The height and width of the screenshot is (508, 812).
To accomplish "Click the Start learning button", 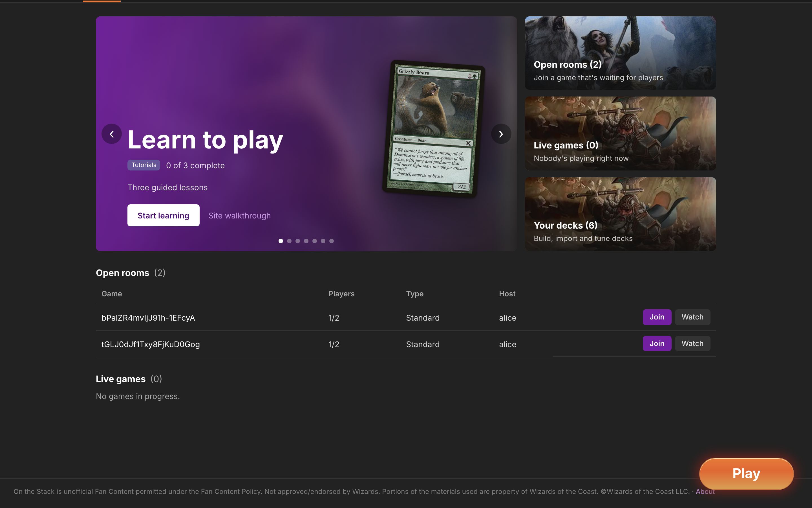I will point(164,215).
